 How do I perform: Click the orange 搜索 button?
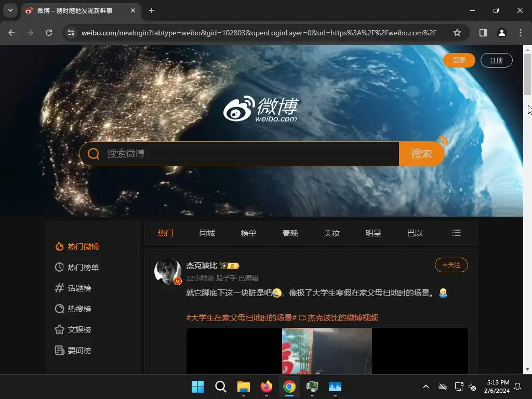coord(422,154)
